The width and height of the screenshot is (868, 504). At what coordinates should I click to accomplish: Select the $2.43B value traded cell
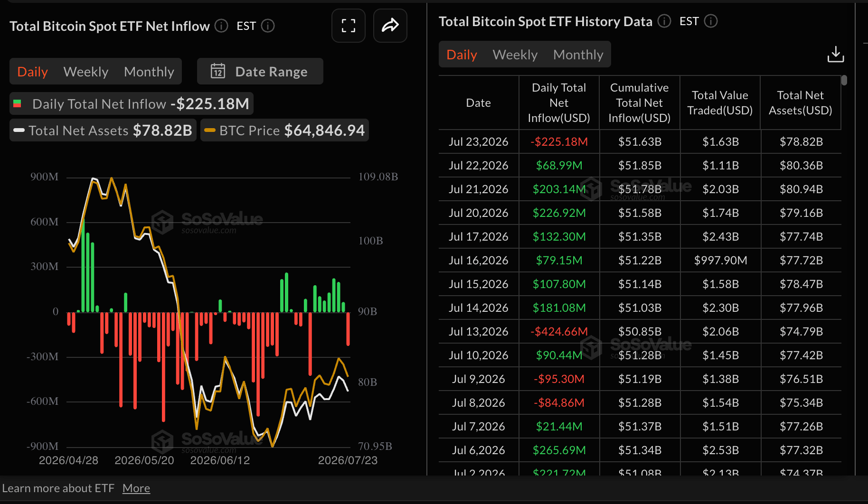tap(721, 236)
